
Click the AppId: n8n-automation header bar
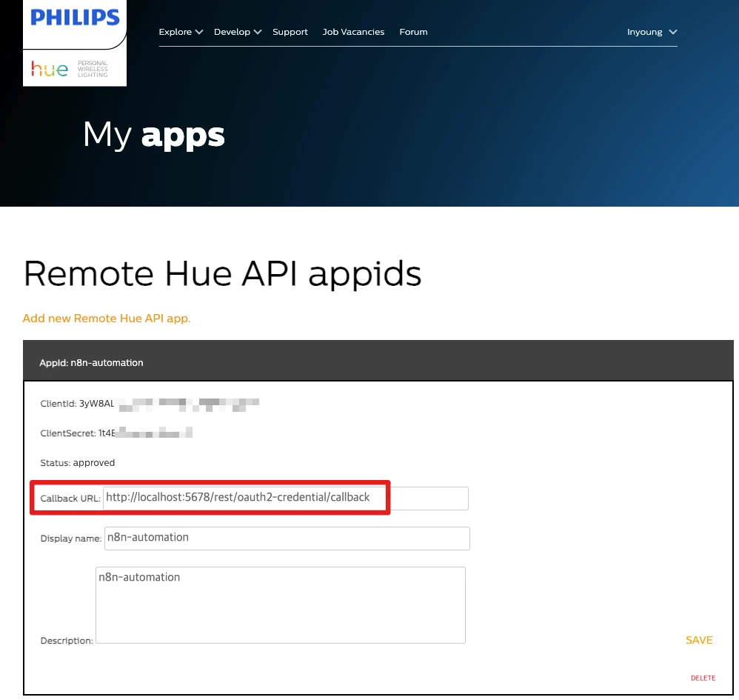pos(378,361)
